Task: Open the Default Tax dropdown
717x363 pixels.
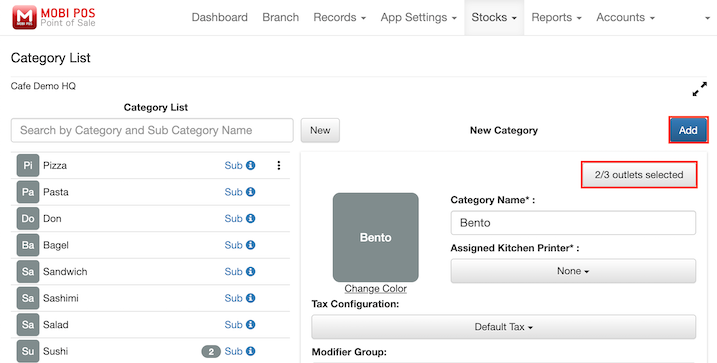Action: pos(503,327)
